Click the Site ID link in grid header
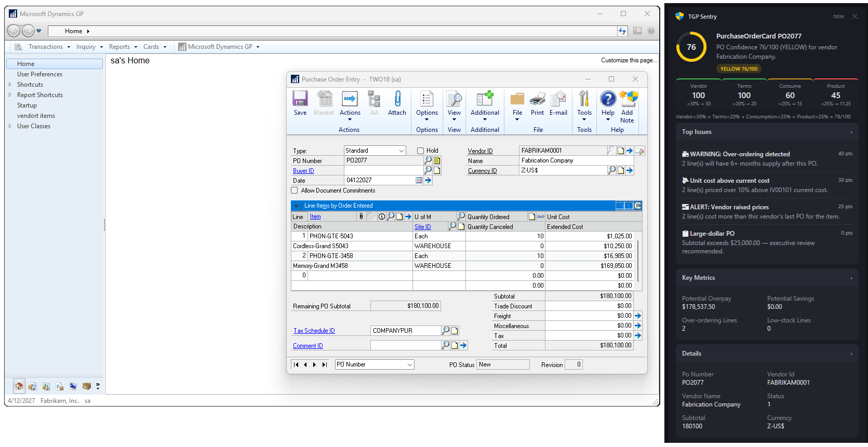Image resolution: width=868 pixels, height=447 pixels. (423, 227)
